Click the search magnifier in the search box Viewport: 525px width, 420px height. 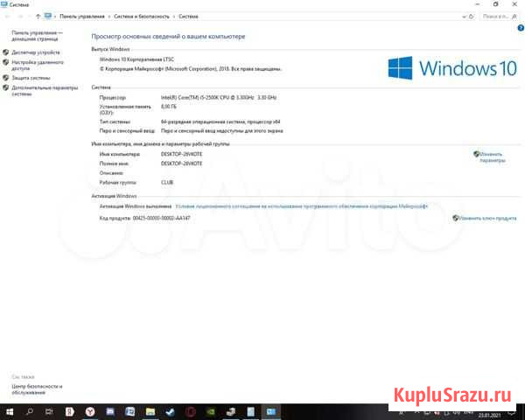514,16
